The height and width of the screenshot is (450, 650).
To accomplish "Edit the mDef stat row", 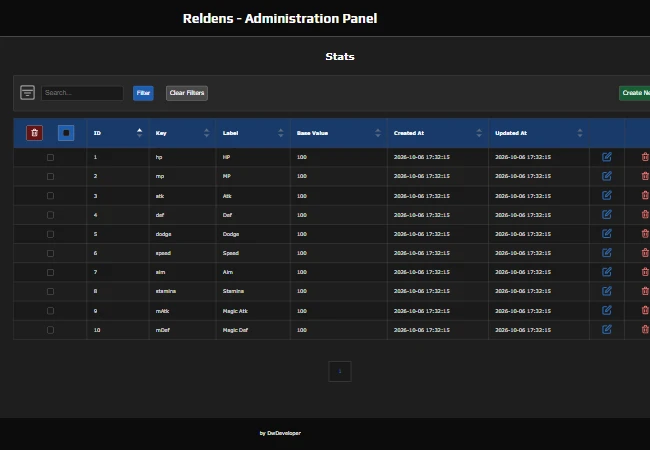I will tap(606, 329).
